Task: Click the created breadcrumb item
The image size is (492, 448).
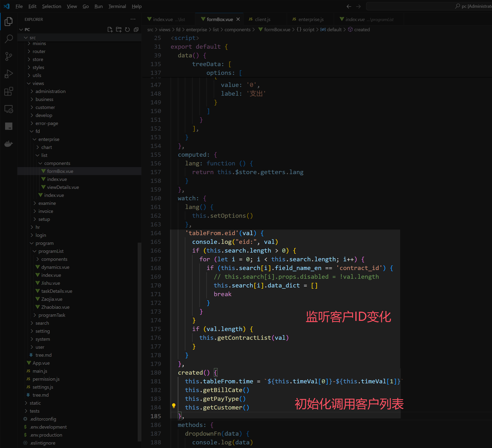Action: [x=359, y=30]
